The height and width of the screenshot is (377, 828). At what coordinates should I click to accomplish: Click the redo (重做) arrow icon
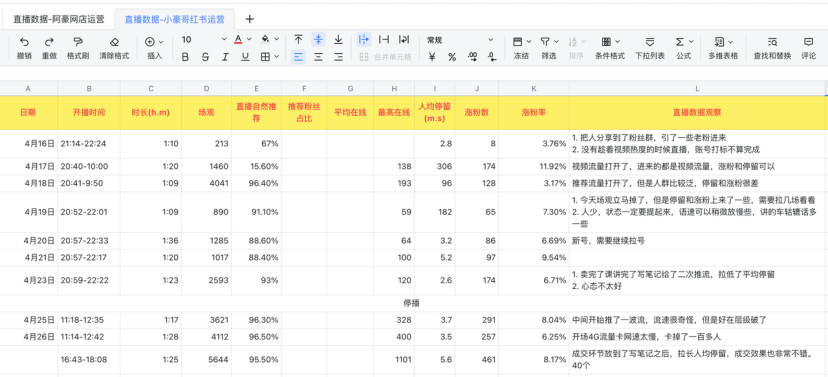[x=49, y=41]
